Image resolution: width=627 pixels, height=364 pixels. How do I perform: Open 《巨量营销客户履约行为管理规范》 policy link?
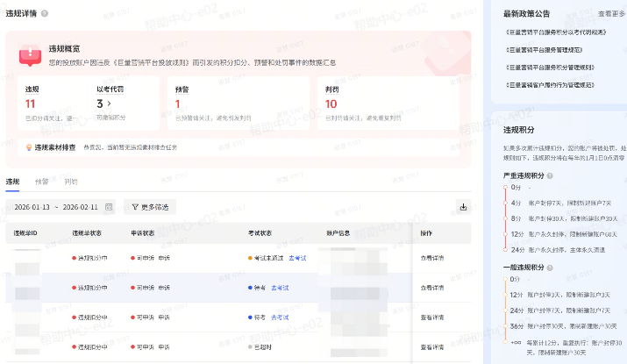click(x=550, y=85)
